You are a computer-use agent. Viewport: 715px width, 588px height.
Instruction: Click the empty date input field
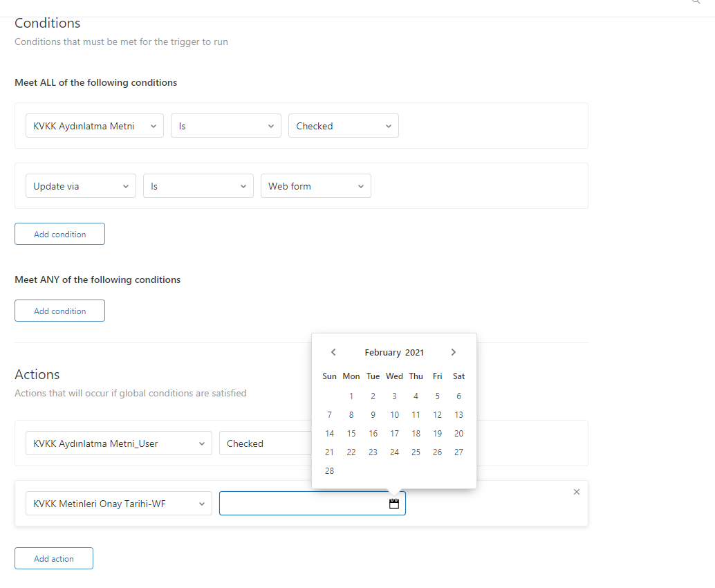pos(303,504)
